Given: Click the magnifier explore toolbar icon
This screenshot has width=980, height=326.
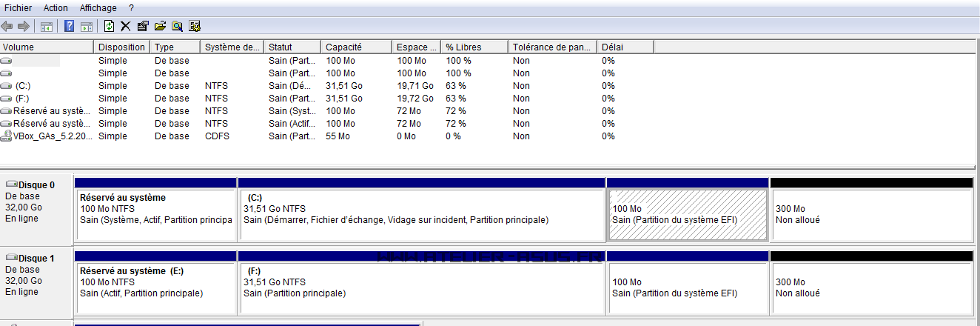Looking at the screenshot, I should coord(178,26).
